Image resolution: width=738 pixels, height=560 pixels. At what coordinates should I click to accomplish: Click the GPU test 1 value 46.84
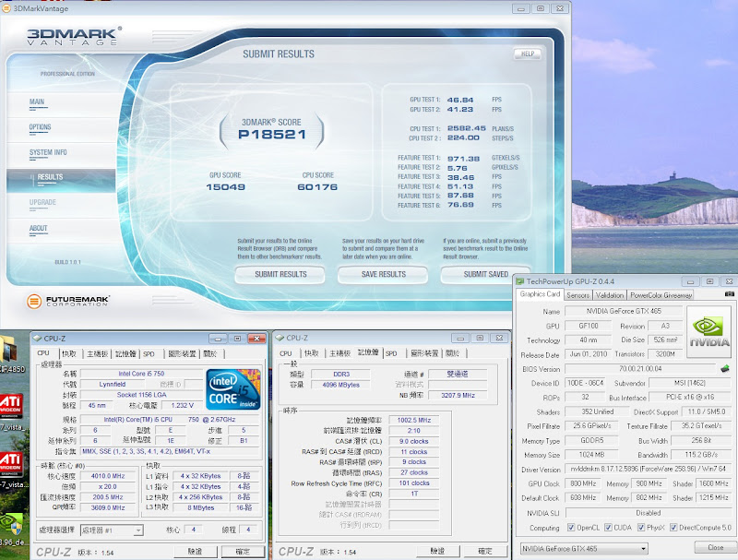tap(460, 100)
